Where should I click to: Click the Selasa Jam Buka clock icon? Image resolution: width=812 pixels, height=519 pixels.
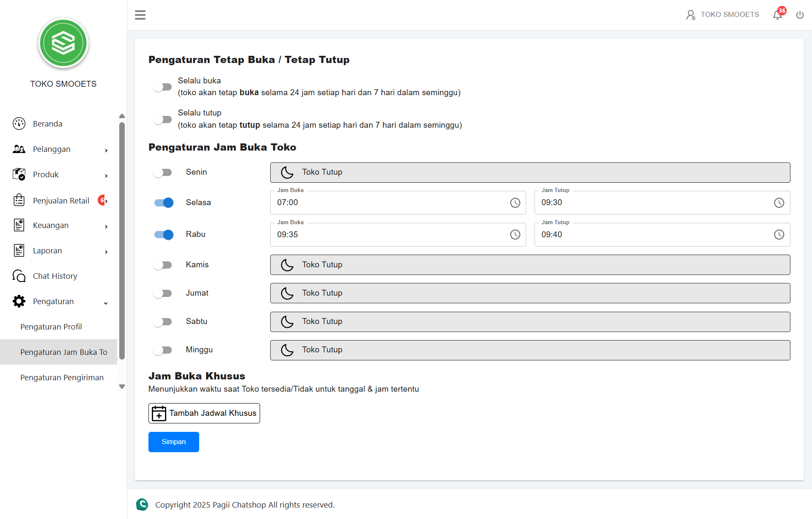click(x=515, y=203)
